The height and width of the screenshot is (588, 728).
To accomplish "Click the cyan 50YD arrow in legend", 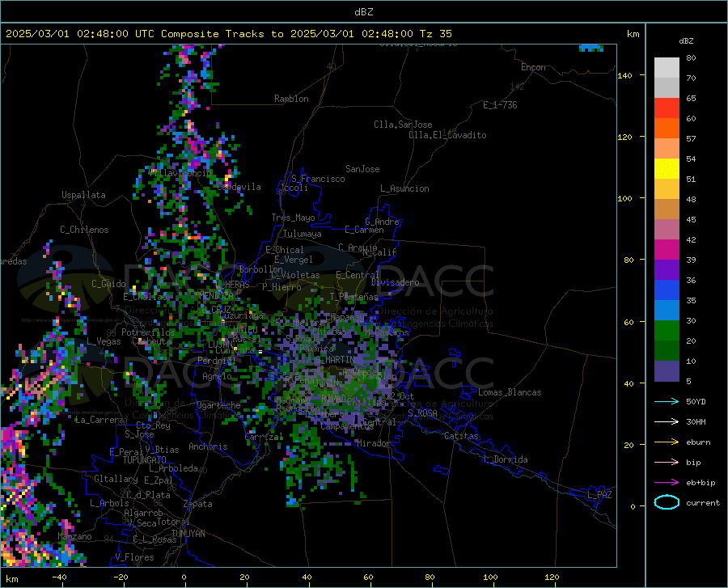I will [667, 401].
